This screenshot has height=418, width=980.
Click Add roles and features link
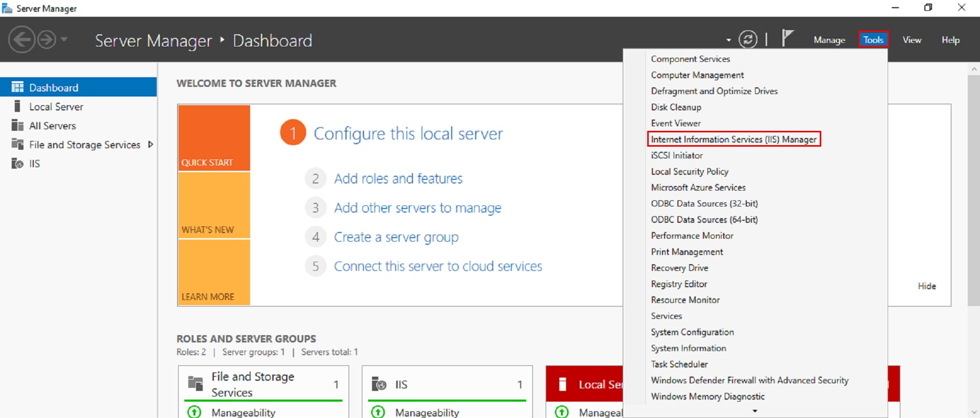click(x=398, y=178)
